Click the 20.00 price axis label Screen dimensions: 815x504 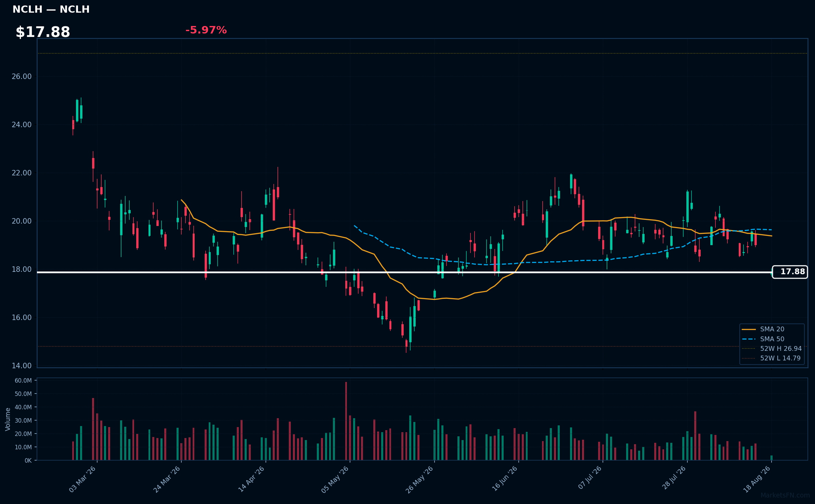pos(22,221)
